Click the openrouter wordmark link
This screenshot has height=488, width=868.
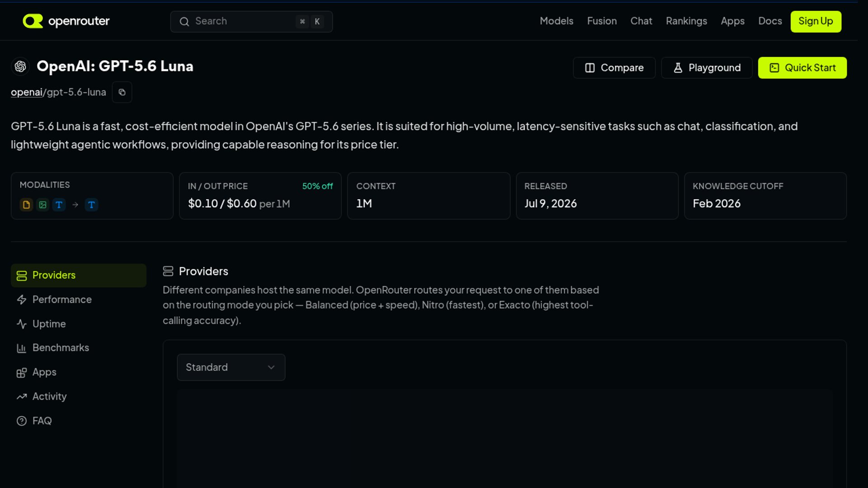pyautogui.click(x=79, y=21)
